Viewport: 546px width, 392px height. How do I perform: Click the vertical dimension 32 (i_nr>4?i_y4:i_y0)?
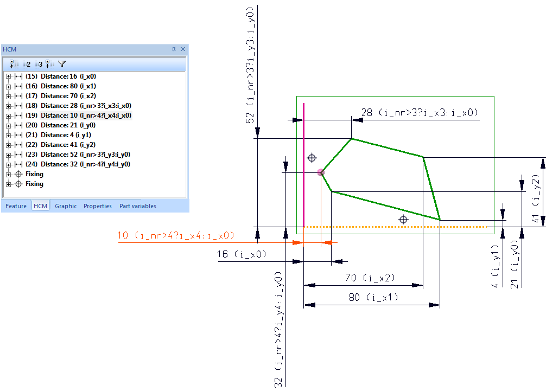[278, 330]
